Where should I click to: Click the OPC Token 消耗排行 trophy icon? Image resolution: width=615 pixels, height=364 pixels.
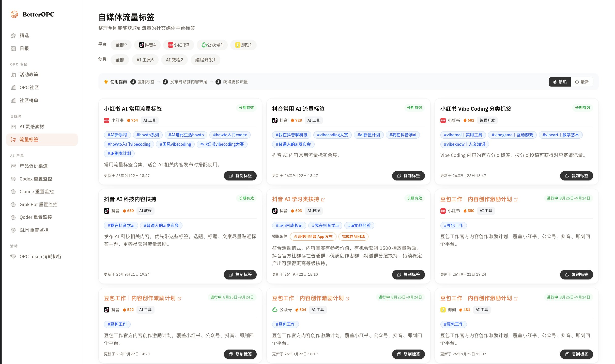pos(13,257)
